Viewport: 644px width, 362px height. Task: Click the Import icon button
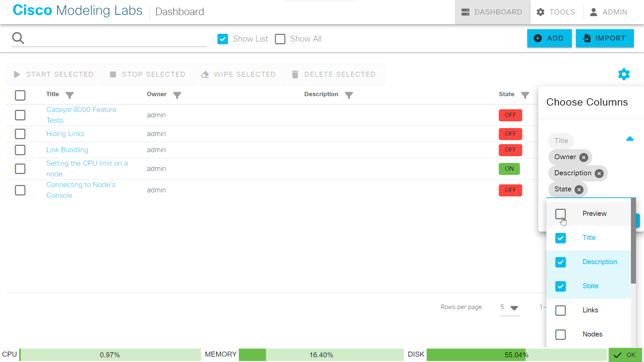(587, 38)
